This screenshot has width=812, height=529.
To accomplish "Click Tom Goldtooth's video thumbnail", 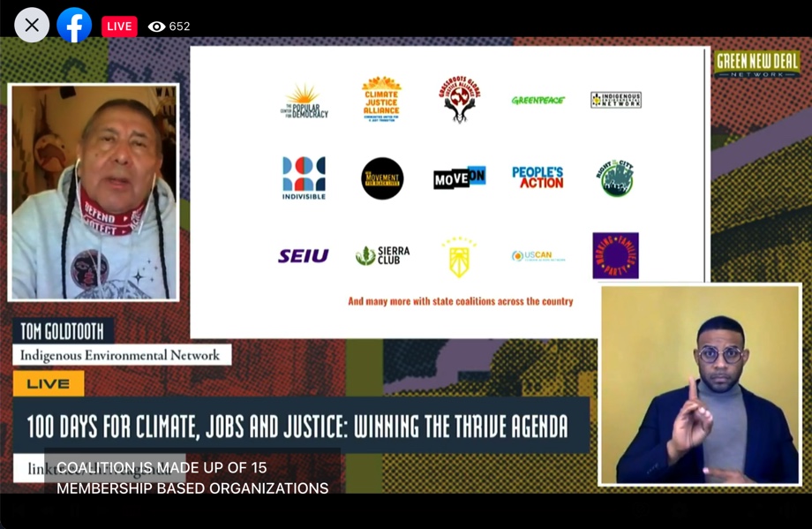I will 94,193.
